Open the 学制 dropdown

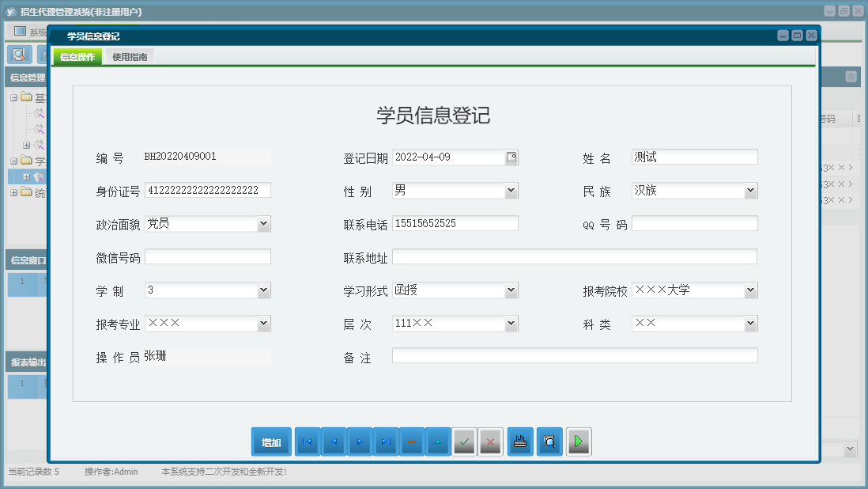[264, 290]
